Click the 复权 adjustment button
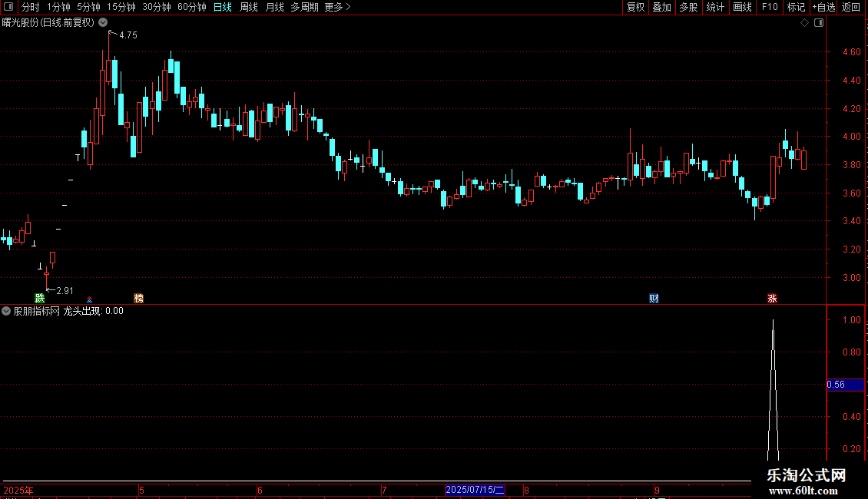Viewport: 868px width, 499px height. click(x=635, y=7)
